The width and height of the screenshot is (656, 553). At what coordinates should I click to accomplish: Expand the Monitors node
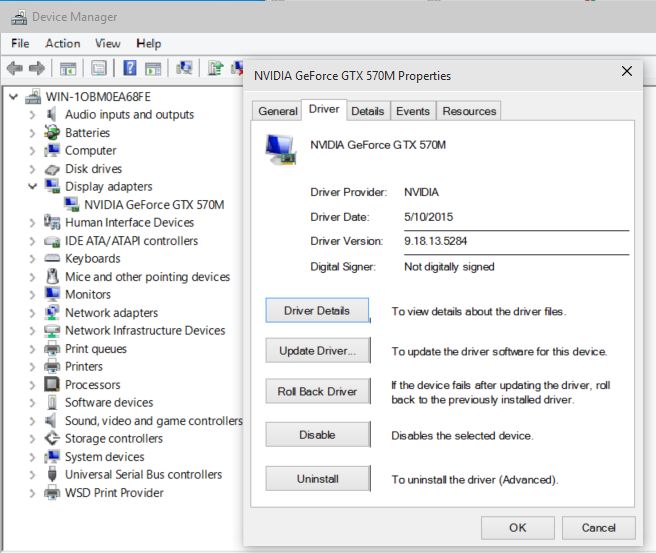[32, 294]
